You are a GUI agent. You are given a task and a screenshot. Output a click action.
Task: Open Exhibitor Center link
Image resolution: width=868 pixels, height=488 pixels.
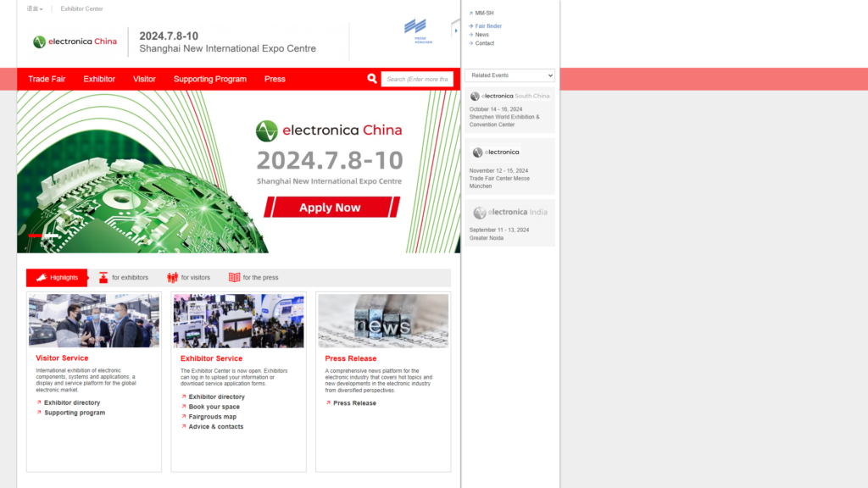(x=81, y=8)
